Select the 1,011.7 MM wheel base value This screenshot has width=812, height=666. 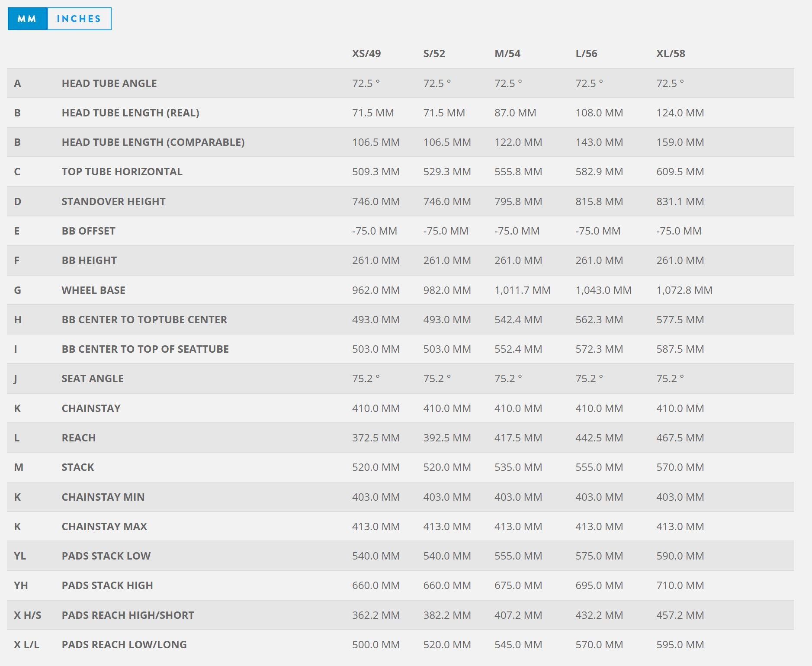523,290
